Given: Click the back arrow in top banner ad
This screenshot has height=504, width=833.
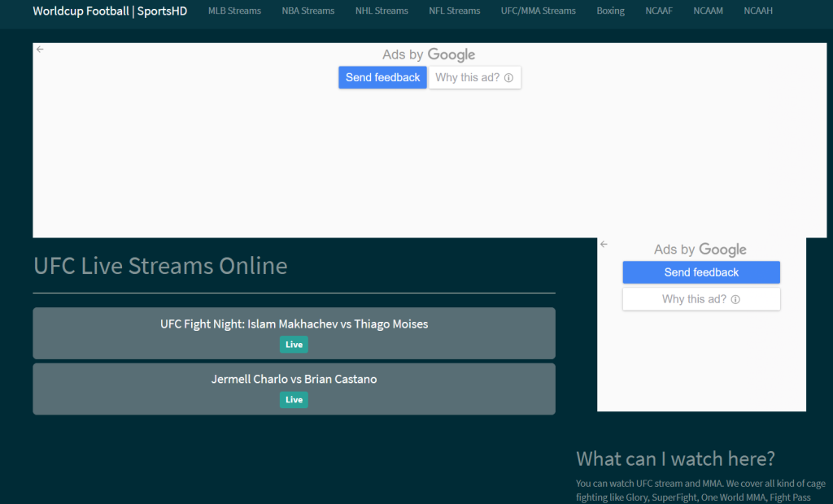Looking at the screenshot, I should 40,50.
